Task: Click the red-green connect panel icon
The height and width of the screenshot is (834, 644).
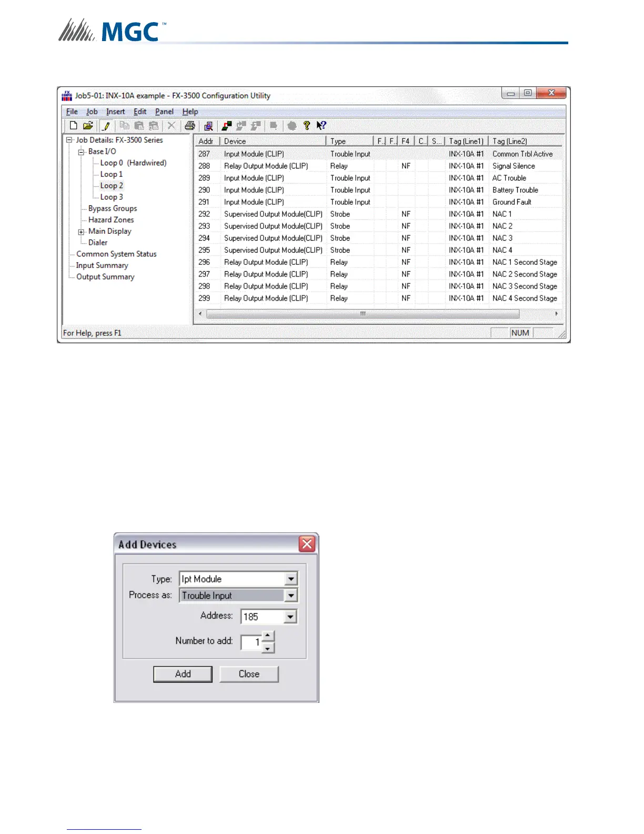Action: [227, 125]
